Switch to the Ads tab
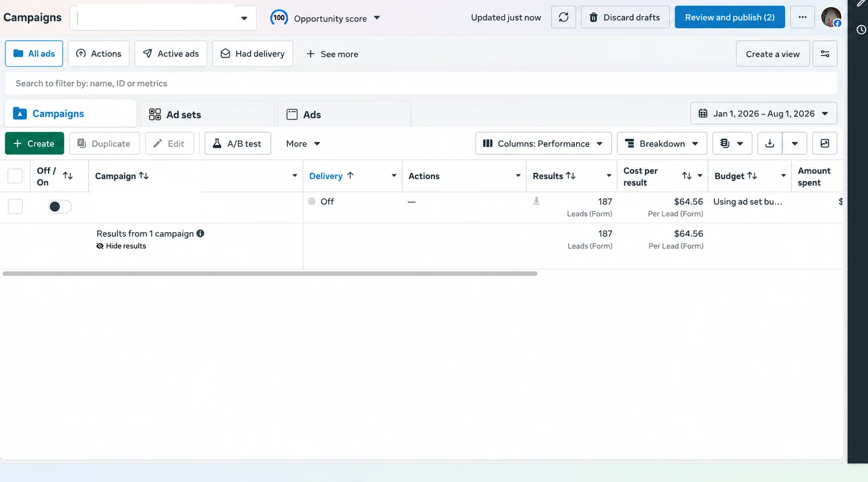Viewport: 868px width, 482px height. [x=344, y=115]
